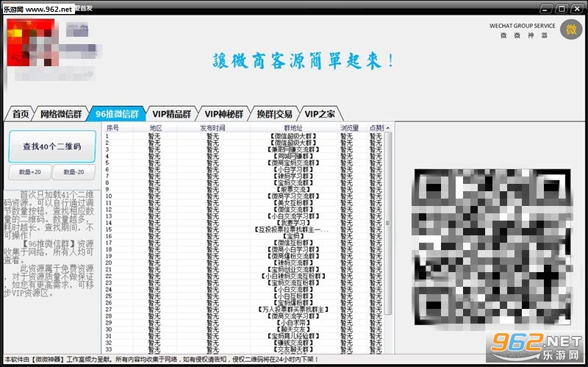Screen dimensions: 588x367
Task: Select the 96推微信群 tab
Action: click(x=117, y=114)
